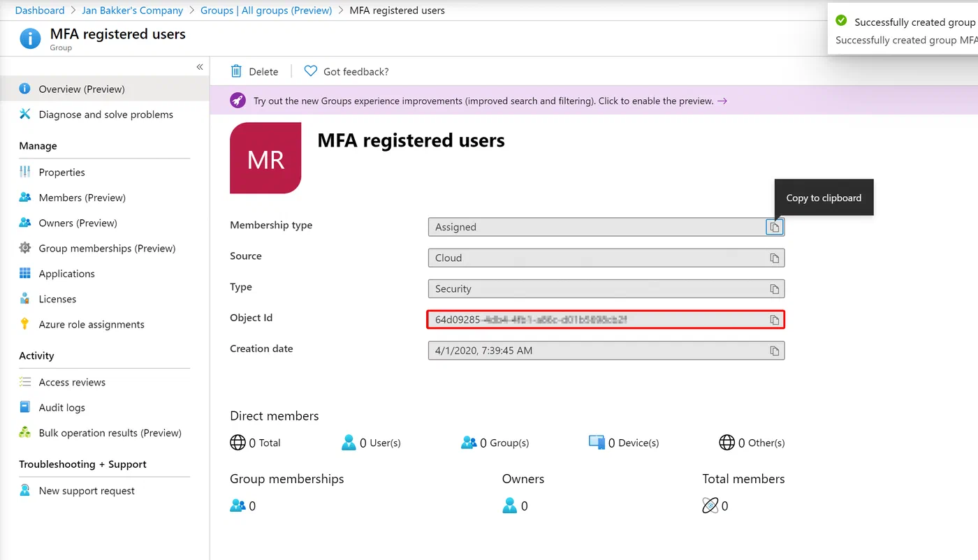Screen dimensions: 978x560
Task: Click the MFA registered users page title
Action: (411, 140)
